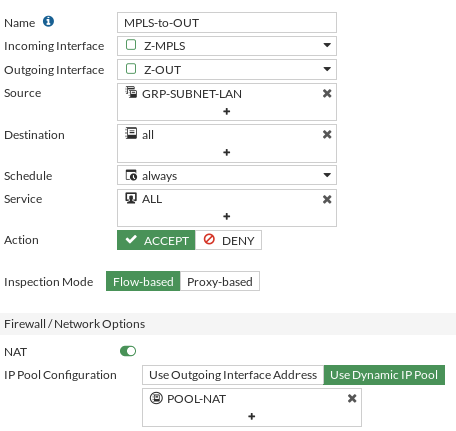
Task: Click the info icon next to Name
Action: 48,21
